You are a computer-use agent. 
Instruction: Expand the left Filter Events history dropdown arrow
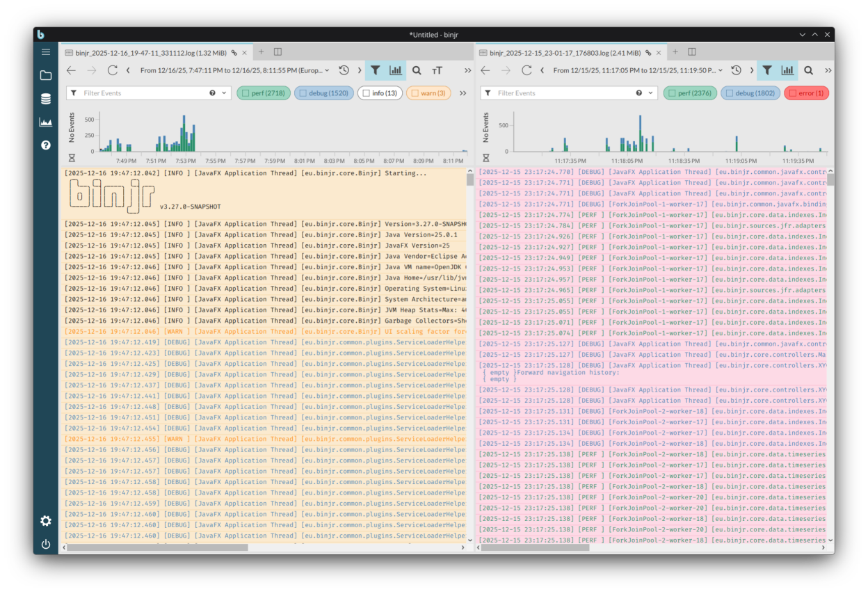[224, 93]
